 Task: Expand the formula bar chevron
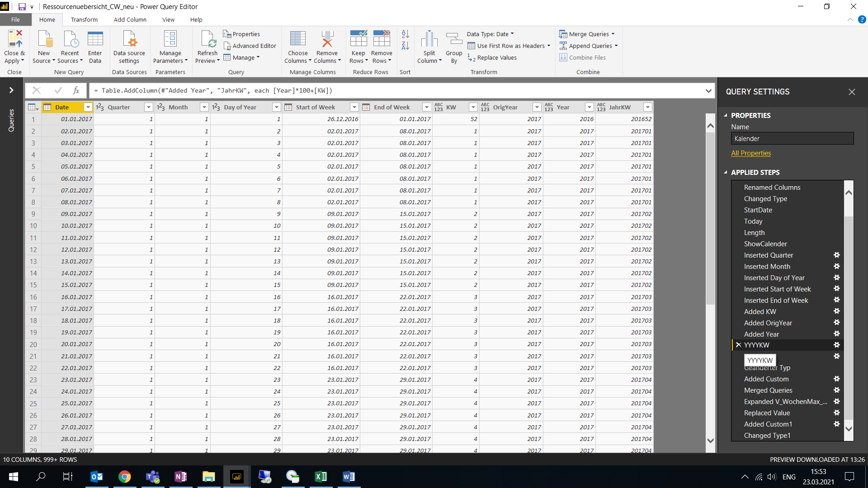[x=708, y=91]
